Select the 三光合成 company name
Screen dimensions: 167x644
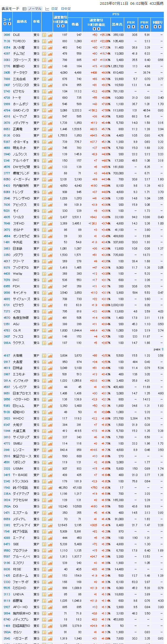click(x=19, y=79)
